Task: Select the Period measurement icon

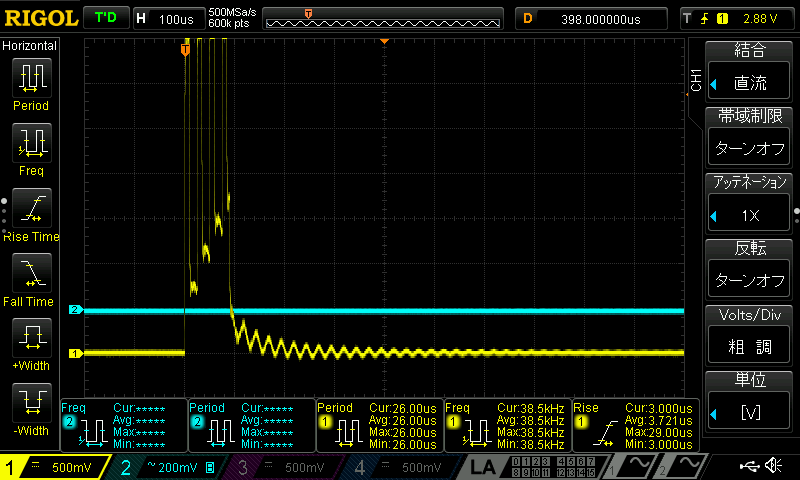Action: pos(31,78)
